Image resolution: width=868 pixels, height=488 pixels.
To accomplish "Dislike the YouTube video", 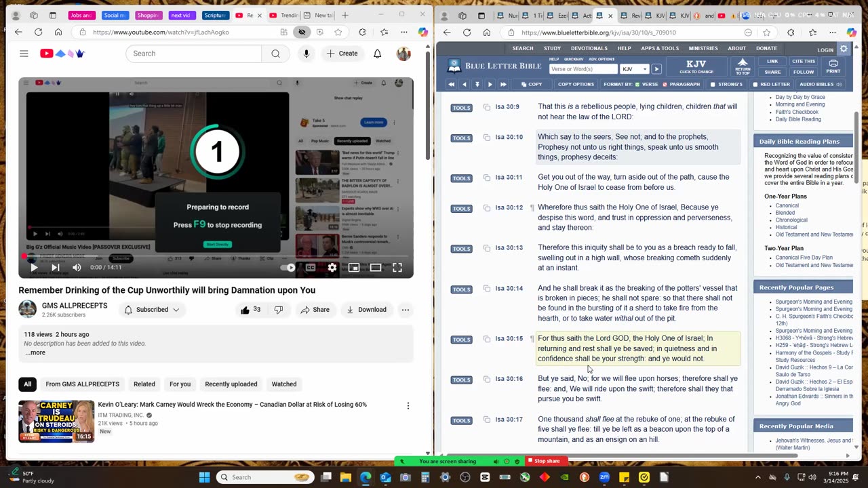I will point(278,310).
